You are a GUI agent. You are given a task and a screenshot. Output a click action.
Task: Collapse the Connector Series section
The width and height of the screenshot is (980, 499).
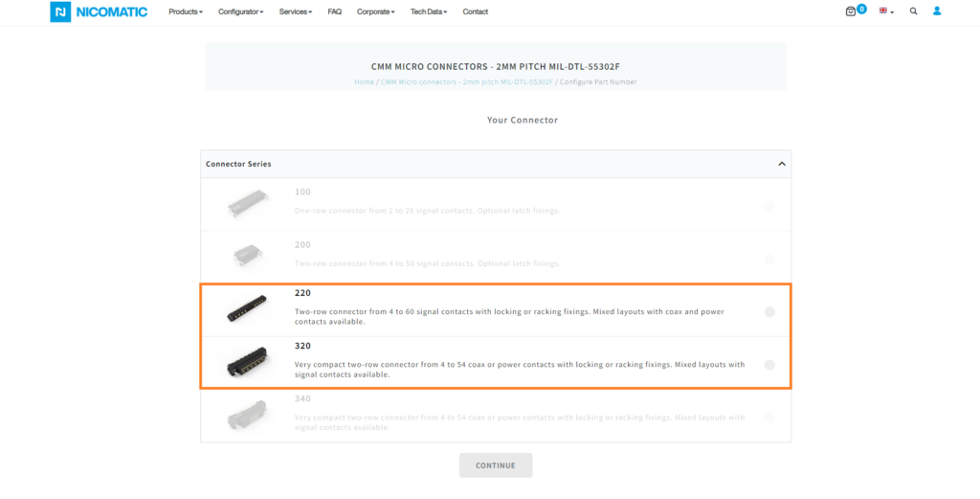point(781,164)
